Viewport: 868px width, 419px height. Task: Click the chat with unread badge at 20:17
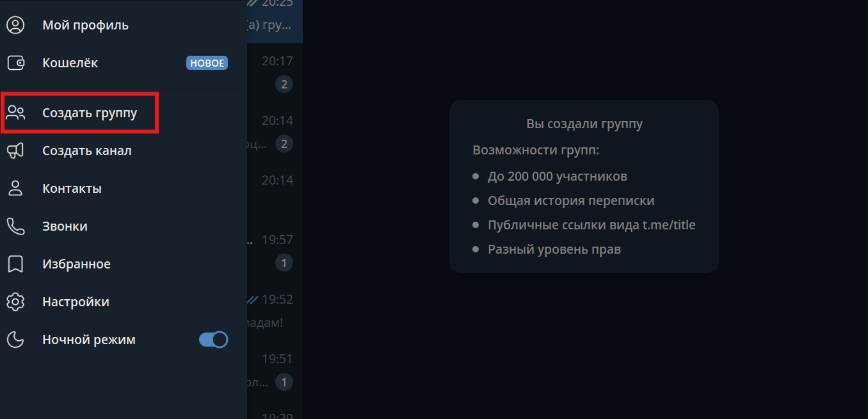pyautogui.click(x=274, y=72)
